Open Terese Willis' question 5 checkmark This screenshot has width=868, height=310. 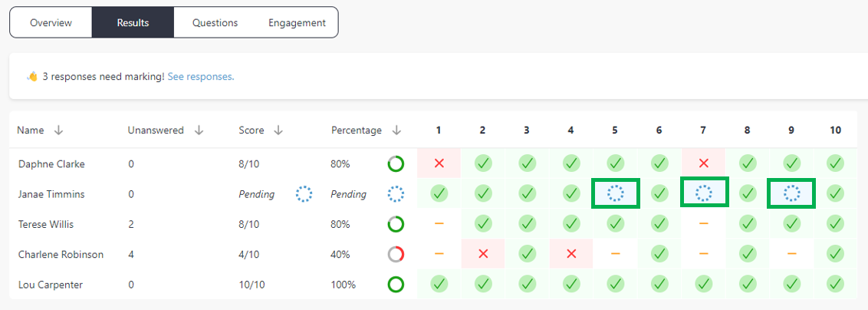point(616,223)
